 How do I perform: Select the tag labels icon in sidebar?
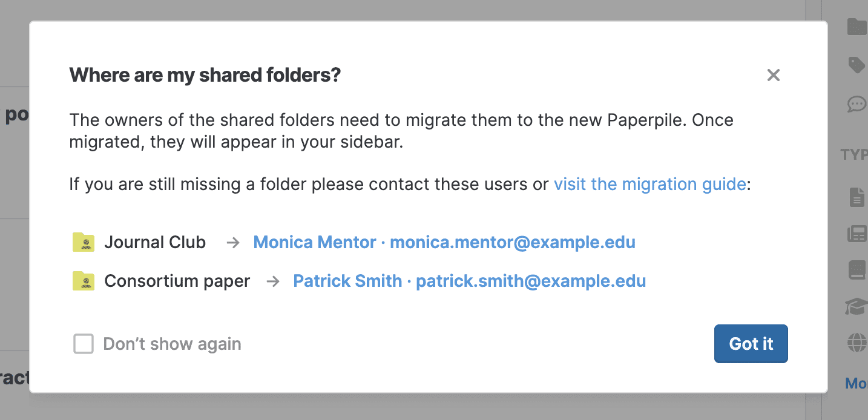point(856,65)
